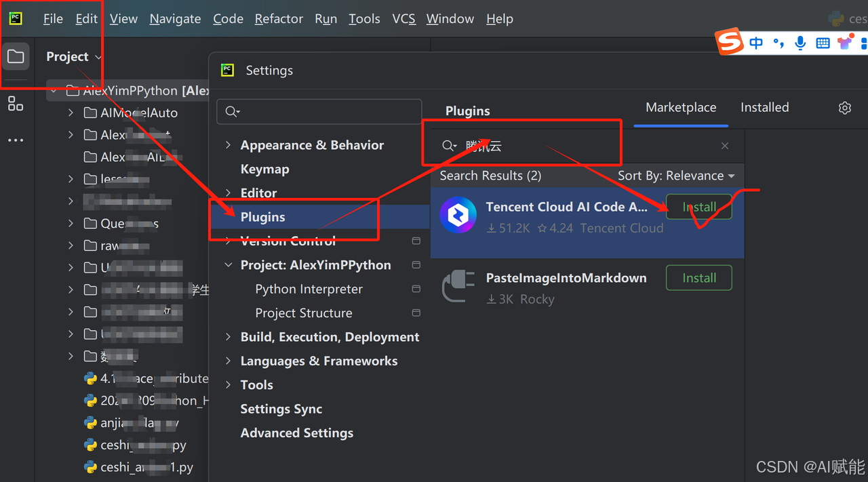The height and width of the screenshot is (482, 868).
Task: Show more tool windows ellipsis icon
Action: tap(15, 140)
